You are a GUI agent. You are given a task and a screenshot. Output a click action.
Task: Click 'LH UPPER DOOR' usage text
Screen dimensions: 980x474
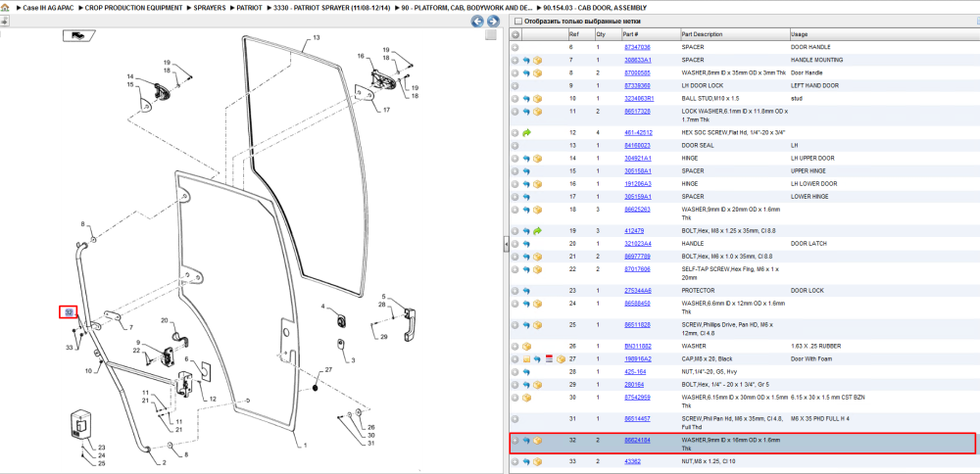pyautogui.click(x=810, y=158)
